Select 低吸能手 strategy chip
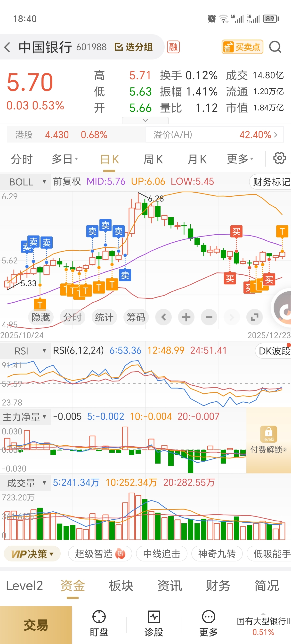Viewport: 291px width, 644px height. (269, 554)
